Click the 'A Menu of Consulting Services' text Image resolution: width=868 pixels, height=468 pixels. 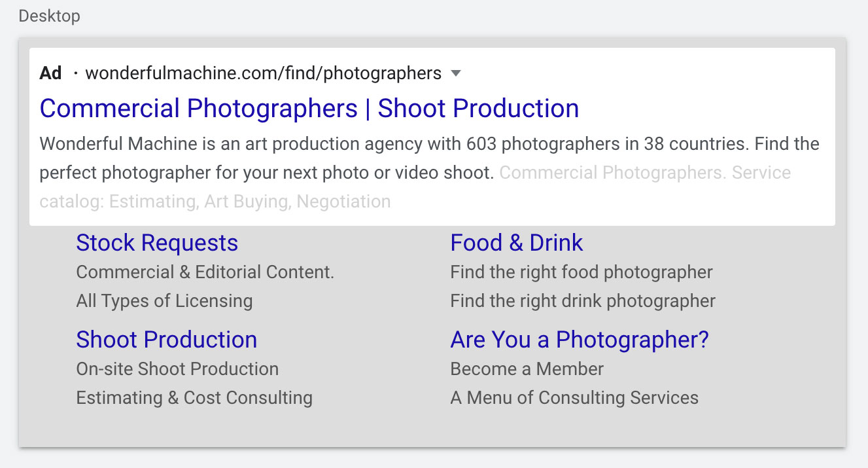pyautogui.click(x=574, y=398)
